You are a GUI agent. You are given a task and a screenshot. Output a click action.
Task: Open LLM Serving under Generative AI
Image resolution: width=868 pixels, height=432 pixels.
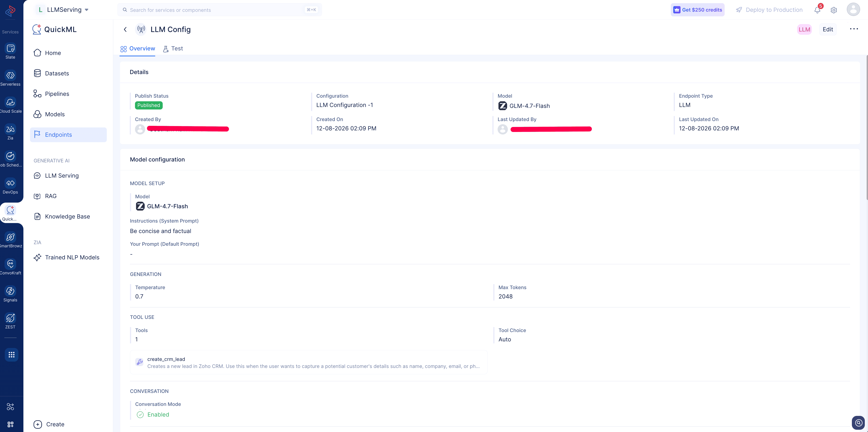(x=68, y=175)
